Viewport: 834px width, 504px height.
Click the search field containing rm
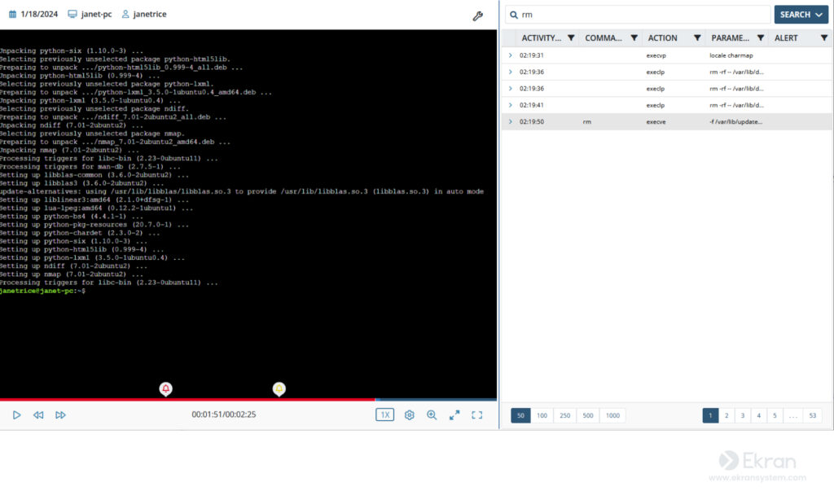638,15
